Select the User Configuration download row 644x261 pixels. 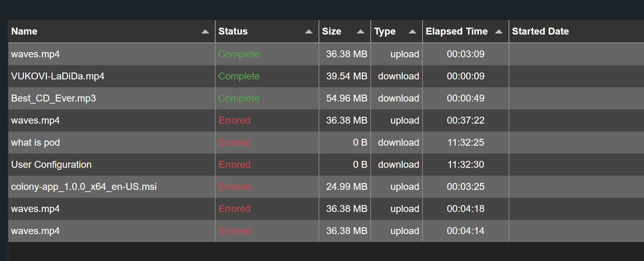(51, 165)
